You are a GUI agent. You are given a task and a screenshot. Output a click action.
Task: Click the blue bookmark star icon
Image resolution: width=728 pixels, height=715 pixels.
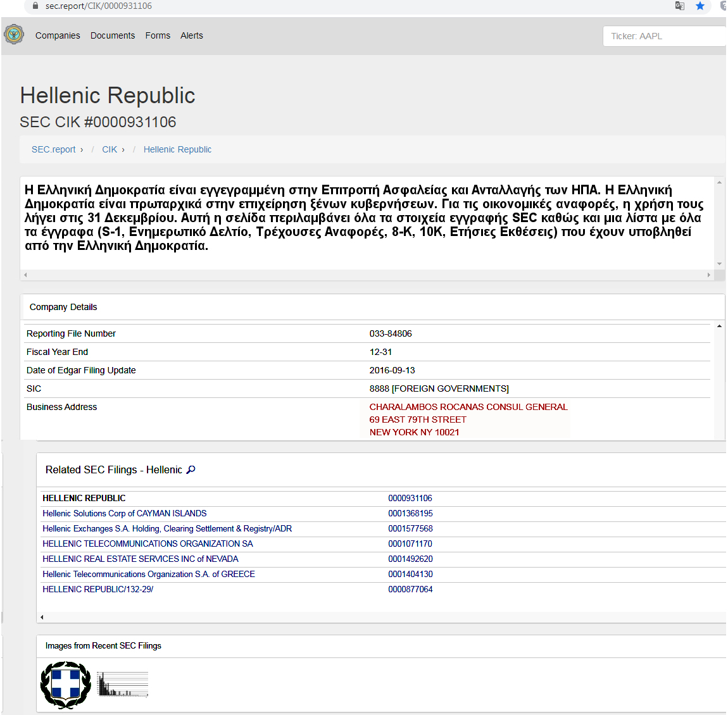700,6
